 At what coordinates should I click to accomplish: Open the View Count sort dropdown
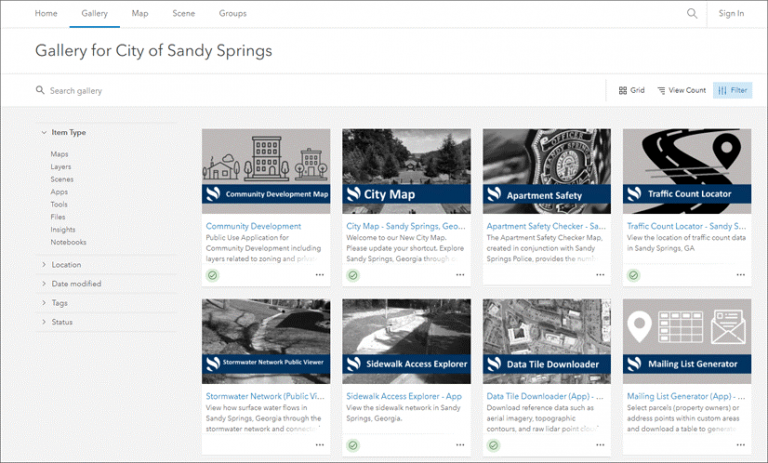tap(681, 90)
